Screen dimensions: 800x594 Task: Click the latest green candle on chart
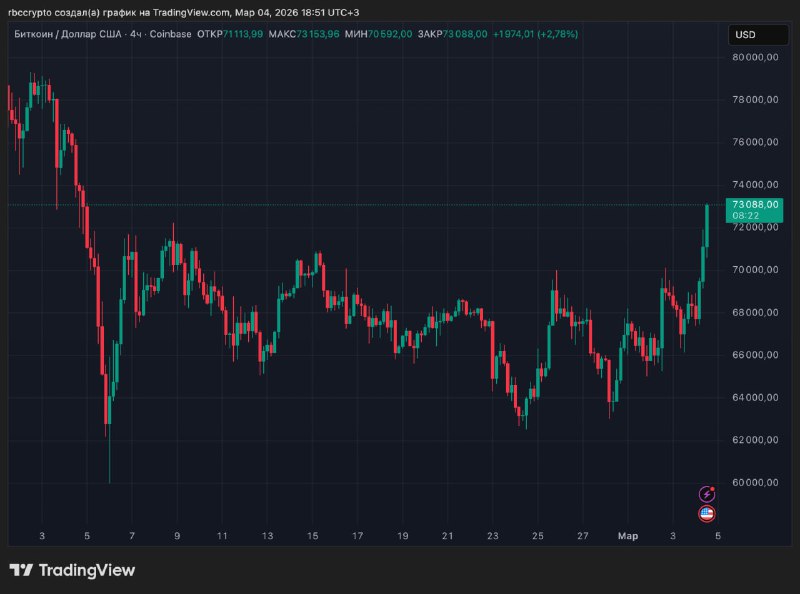tap(707, 225)
